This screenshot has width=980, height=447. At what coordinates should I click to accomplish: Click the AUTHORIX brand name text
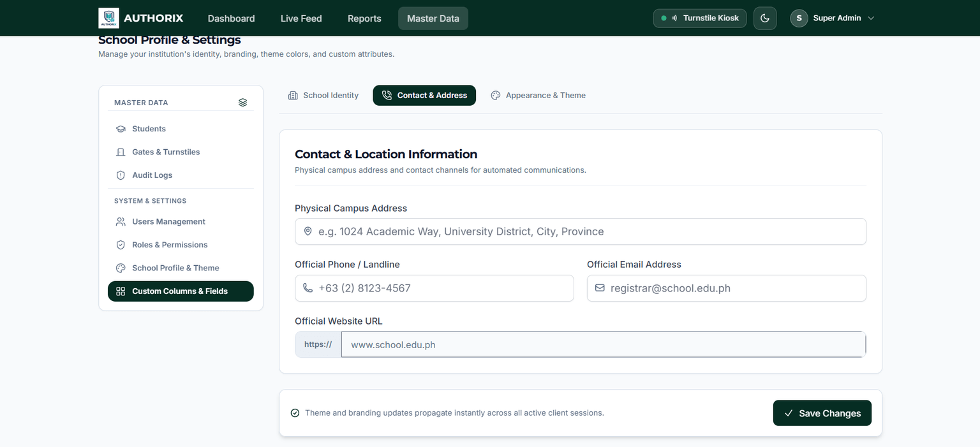pos(153,18)
